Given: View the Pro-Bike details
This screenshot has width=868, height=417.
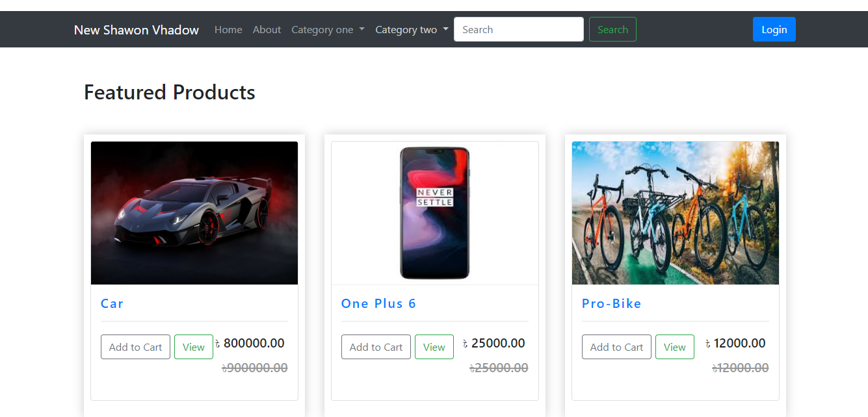Looking at the screenshot, I should 675,347.
